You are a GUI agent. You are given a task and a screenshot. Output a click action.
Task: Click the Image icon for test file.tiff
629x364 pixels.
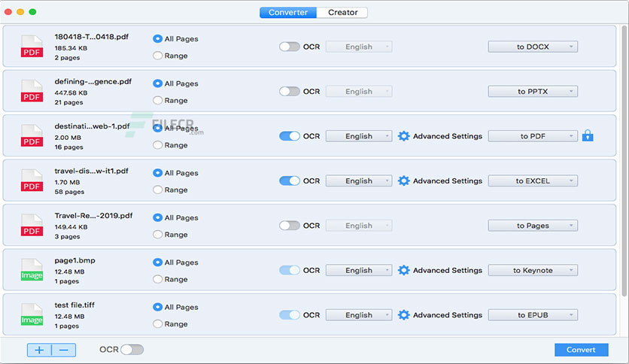tap(32, 314)
